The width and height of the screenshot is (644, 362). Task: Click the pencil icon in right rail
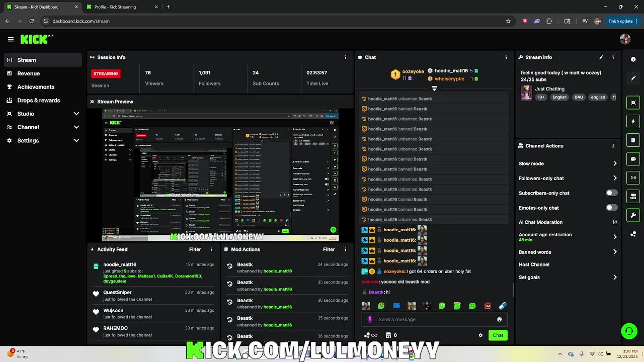[633, 78]
